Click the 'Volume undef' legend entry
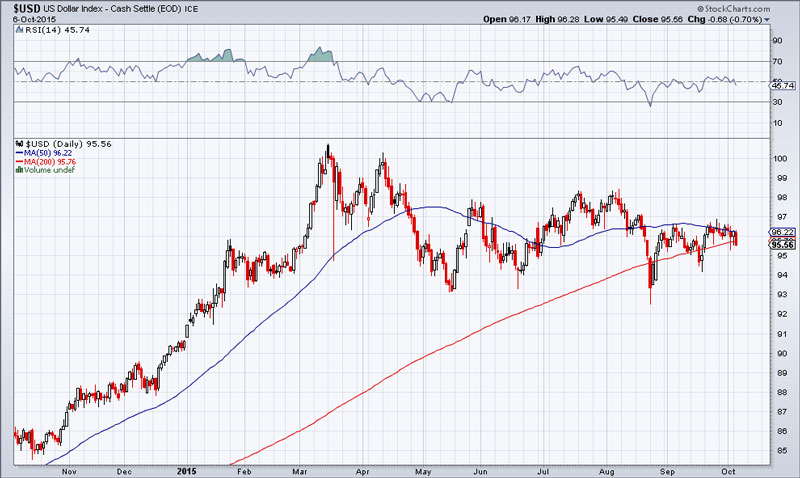The height and width of the screenshot is (478, 800). (x=49, y=170)
